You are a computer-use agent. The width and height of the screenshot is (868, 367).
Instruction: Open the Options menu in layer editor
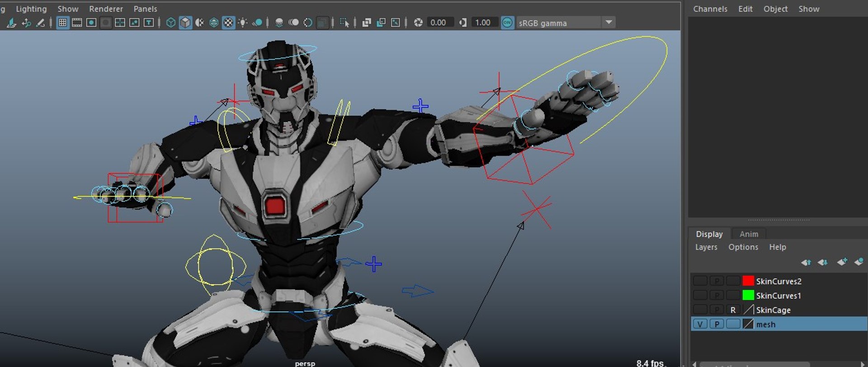point(743,247)
